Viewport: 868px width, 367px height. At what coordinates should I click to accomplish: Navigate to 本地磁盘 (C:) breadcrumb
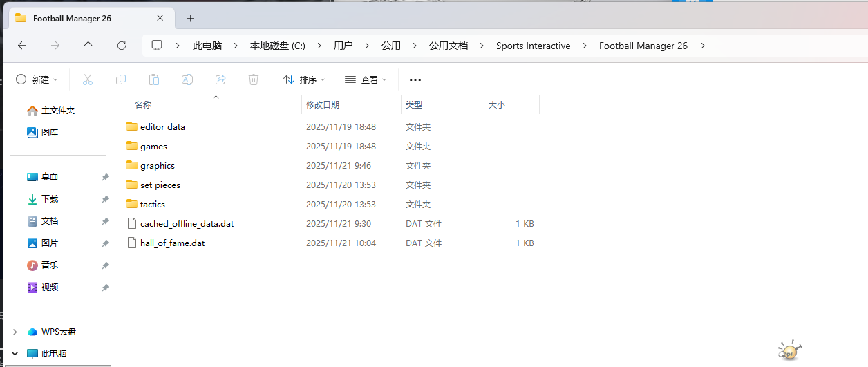coord(278,46)
